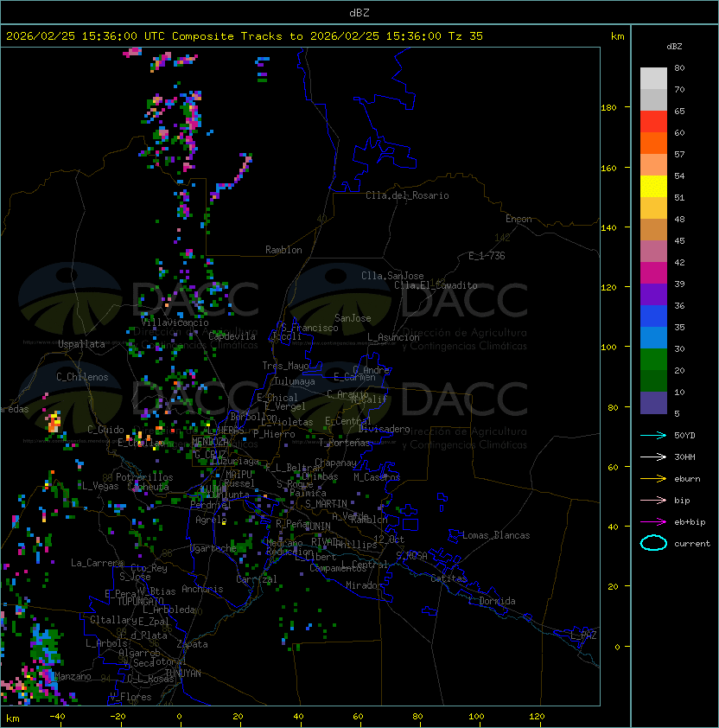The width and height of the screenshot is (719, 728).
Task: Select the L_Asuncion label
Action: [393, 337]
